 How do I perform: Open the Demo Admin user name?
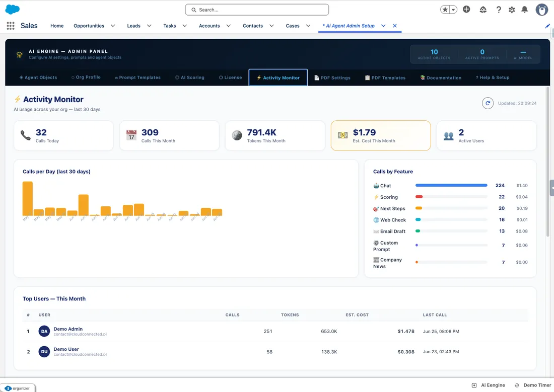68,329
